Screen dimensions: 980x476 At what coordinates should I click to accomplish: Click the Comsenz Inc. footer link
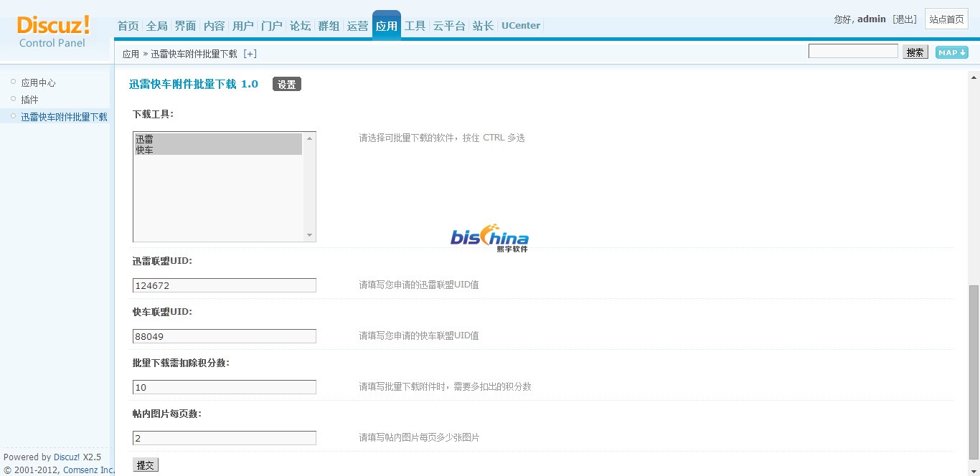click(x=89, y=470)
